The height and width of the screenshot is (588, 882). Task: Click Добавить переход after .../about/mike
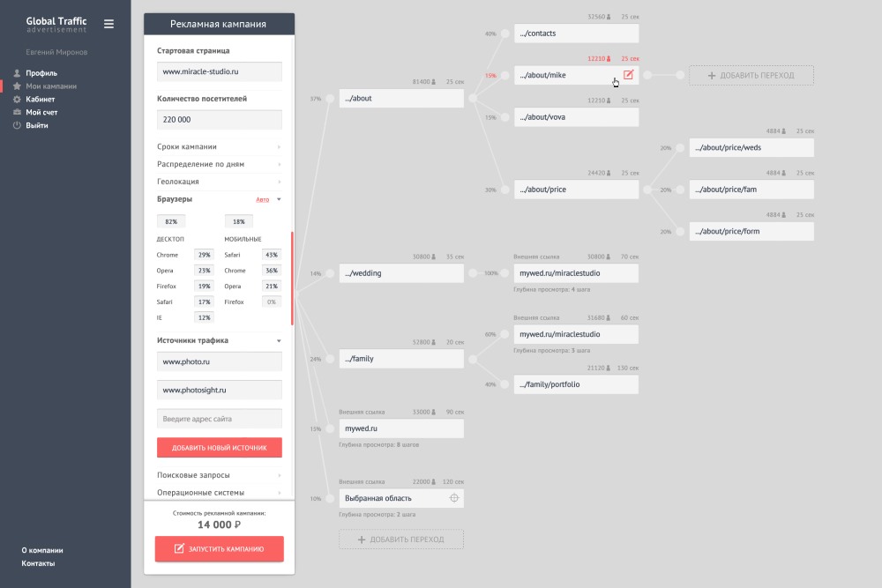pyautogui.click(x=751, y=75)
